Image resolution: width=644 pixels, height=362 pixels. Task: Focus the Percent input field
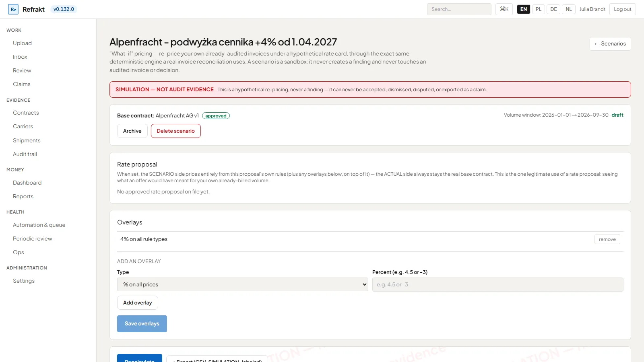498,284
